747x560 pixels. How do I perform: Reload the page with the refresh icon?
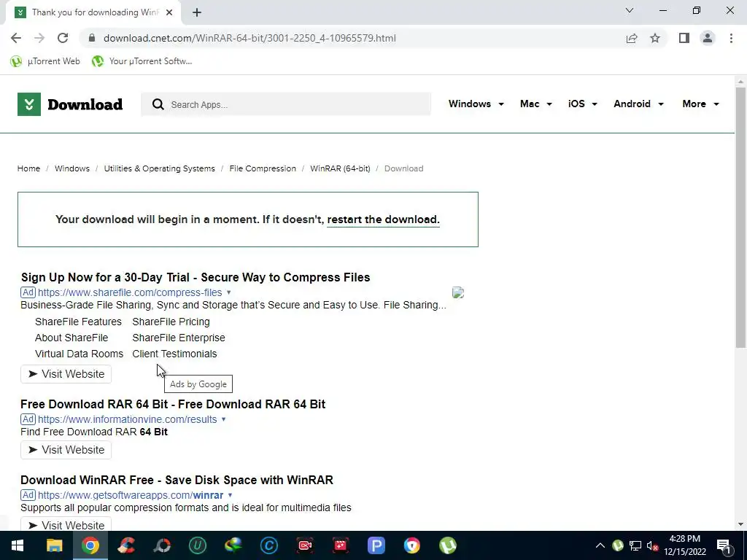pyautogui.click(x=63, y=38)
